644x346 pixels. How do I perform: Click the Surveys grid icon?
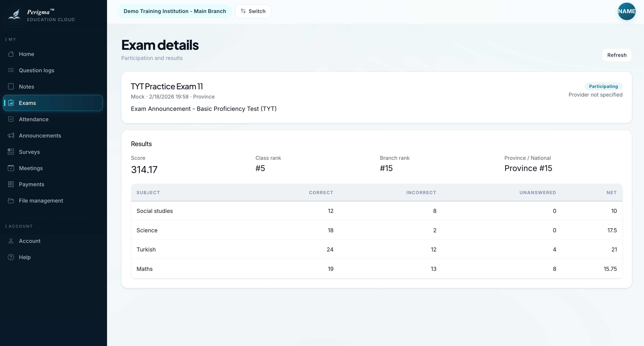(11, 152)
